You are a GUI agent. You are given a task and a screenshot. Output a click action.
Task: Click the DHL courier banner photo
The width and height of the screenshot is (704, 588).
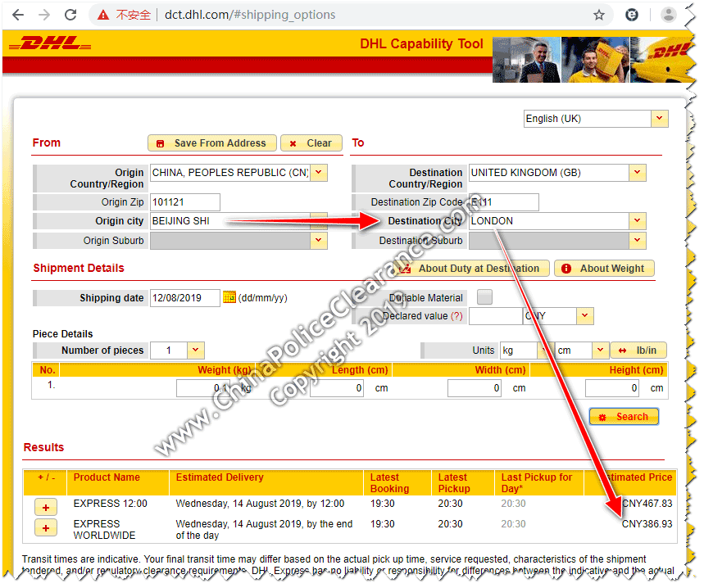[x=595, y=60]
